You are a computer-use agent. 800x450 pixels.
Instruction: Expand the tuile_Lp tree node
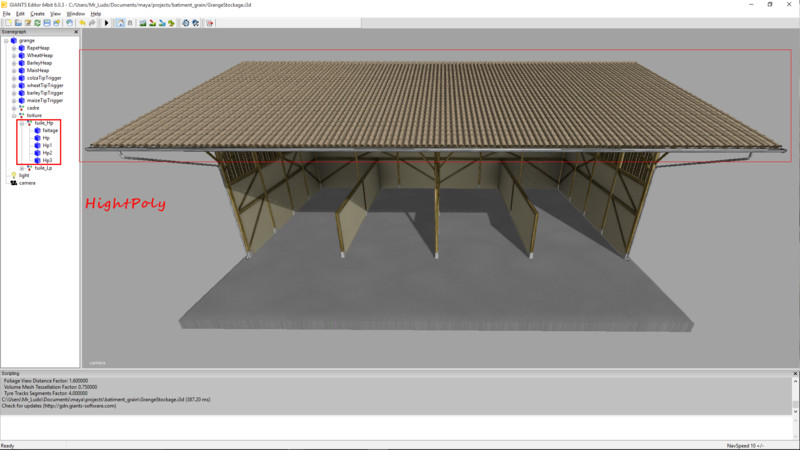(21, 168)
